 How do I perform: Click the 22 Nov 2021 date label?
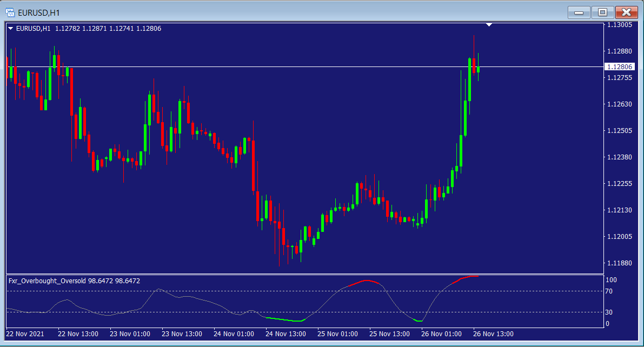(26, 333)
